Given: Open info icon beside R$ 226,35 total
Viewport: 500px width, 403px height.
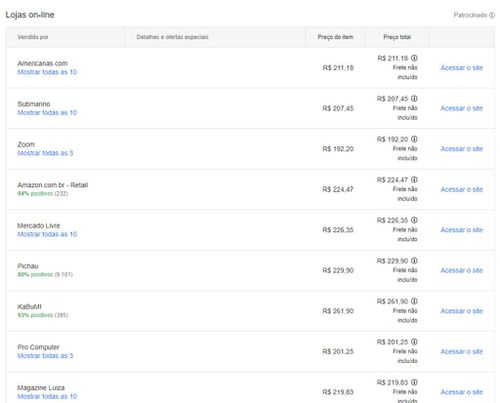Looking at the screenshot, I should point(414,220).
